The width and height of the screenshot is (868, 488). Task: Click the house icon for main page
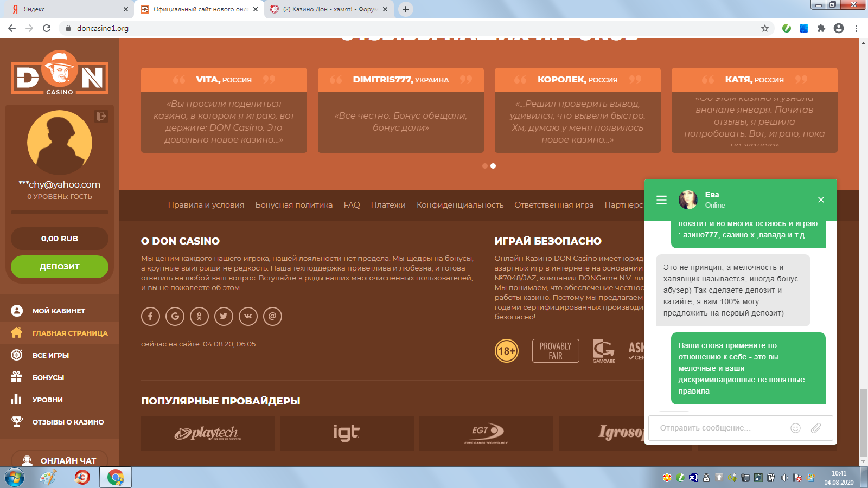click(x=17, y=332)
